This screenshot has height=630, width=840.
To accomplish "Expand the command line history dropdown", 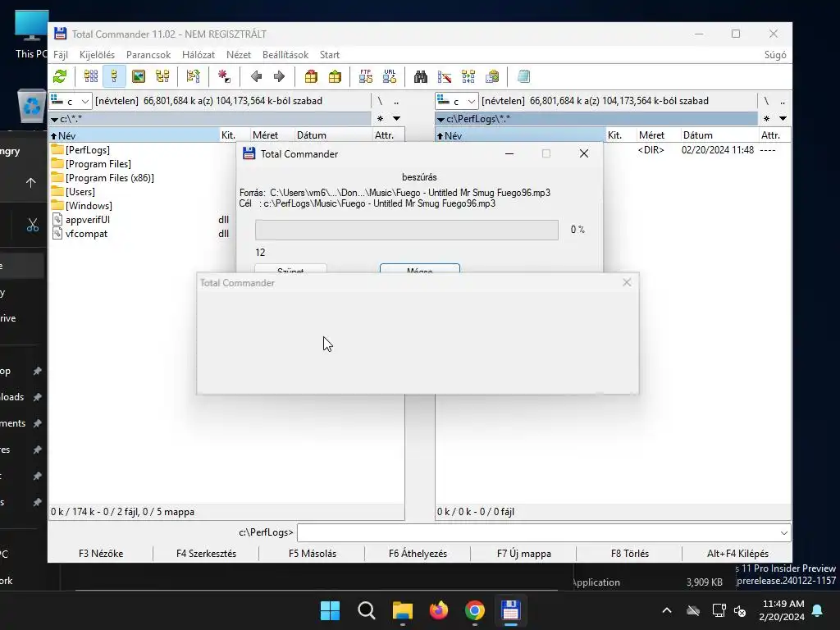I will 783,533.
